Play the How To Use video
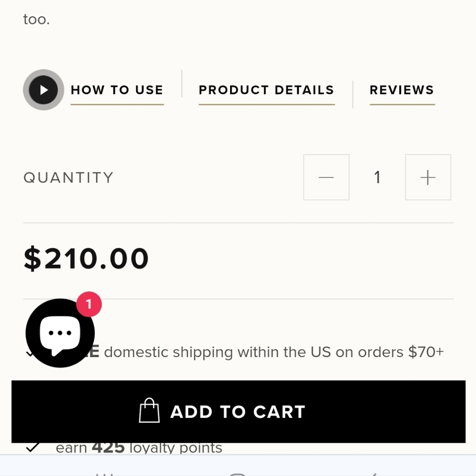This screenshot has width=476, height=476. (x=43, y=90)
